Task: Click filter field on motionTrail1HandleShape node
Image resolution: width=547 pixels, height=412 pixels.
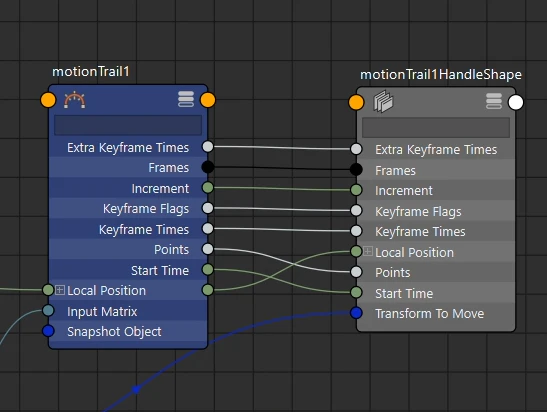Action: click(436, 127)
